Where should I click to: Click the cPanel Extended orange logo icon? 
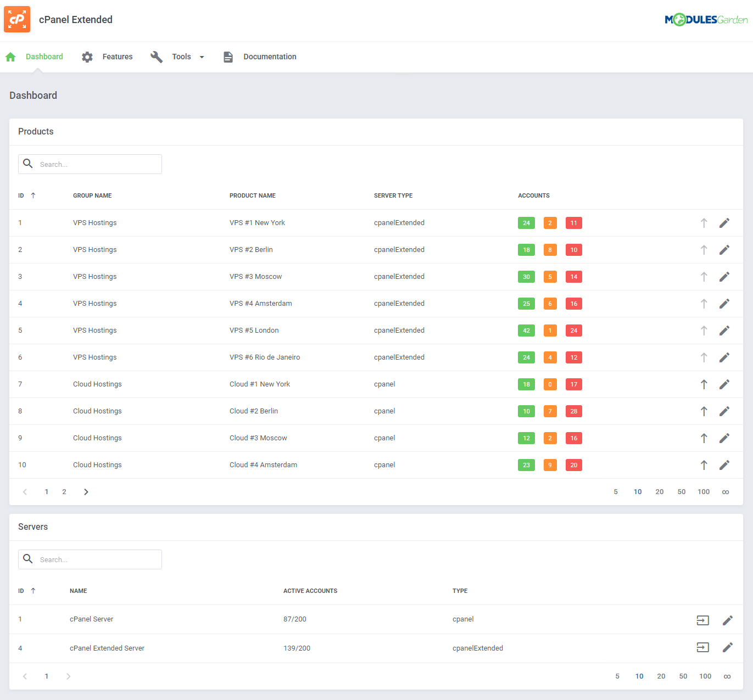click(x=17, y=19)
